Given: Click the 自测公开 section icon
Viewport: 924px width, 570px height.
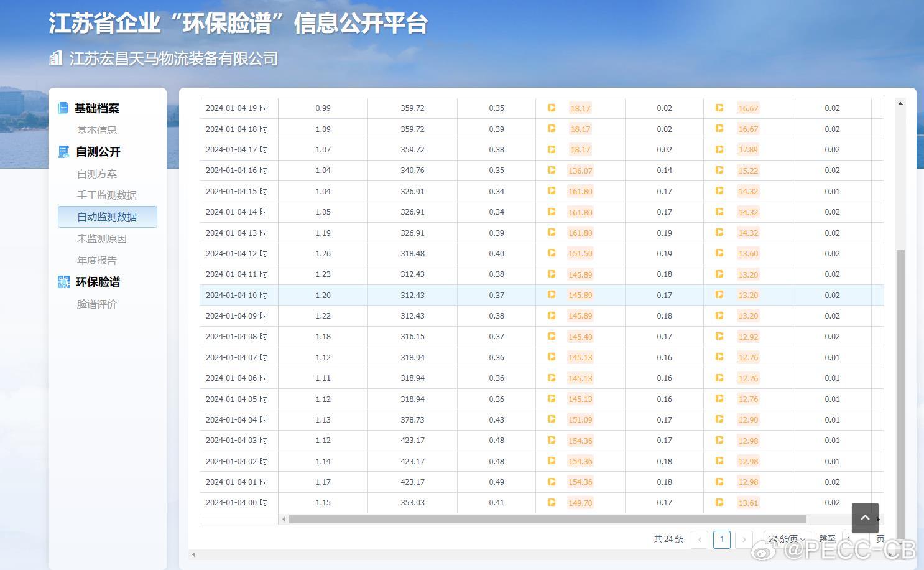Looking at the screenshot, I should point(63,152).
